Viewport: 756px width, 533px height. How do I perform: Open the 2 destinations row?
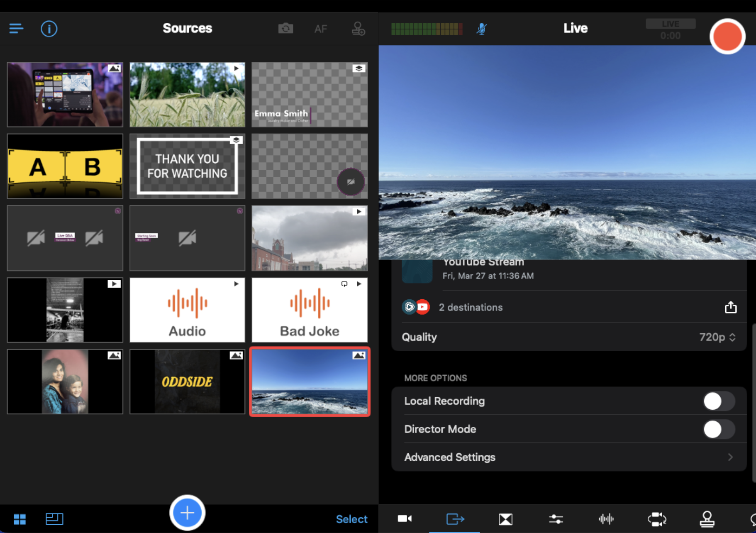pos(569,307)
